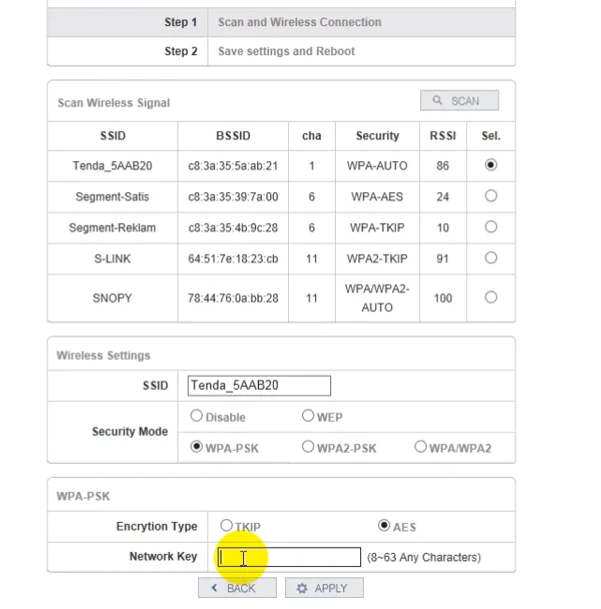This screenshot has height=609, width=601.
Task: Click the S-LINK SSID cell
Action: 113,259
